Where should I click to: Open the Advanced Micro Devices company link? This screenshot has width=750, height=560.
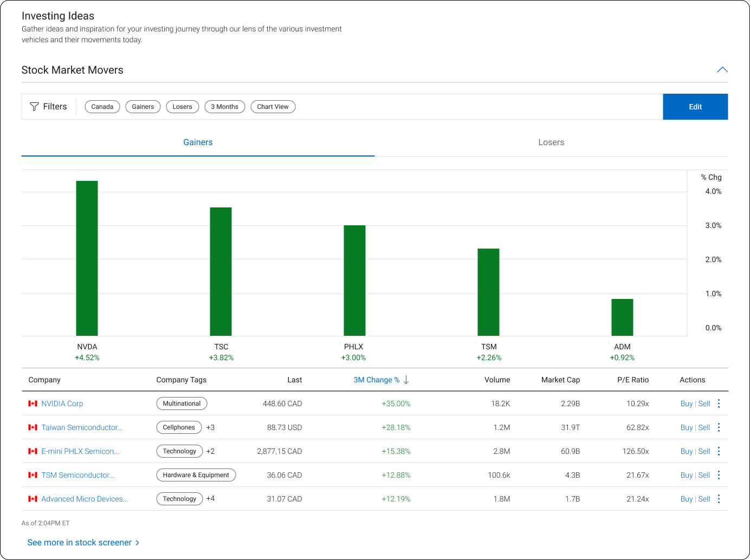click(x=85, y=499)
